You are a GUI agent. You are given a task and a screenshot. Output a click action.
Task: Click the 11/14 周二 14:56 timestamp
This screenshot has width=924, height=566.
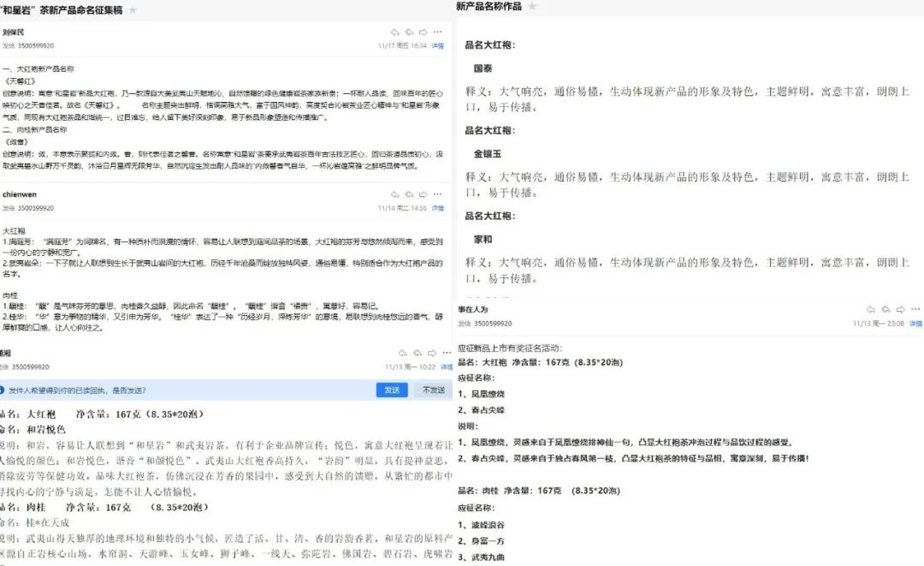(402, 208)
